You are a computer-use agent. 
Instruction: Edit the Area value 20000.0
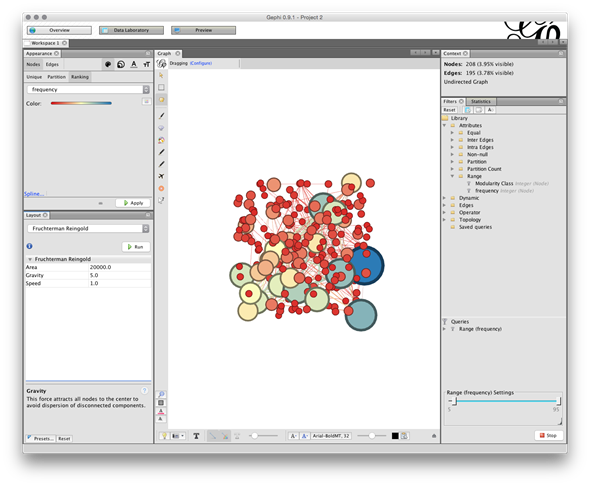tap(120, 267)
